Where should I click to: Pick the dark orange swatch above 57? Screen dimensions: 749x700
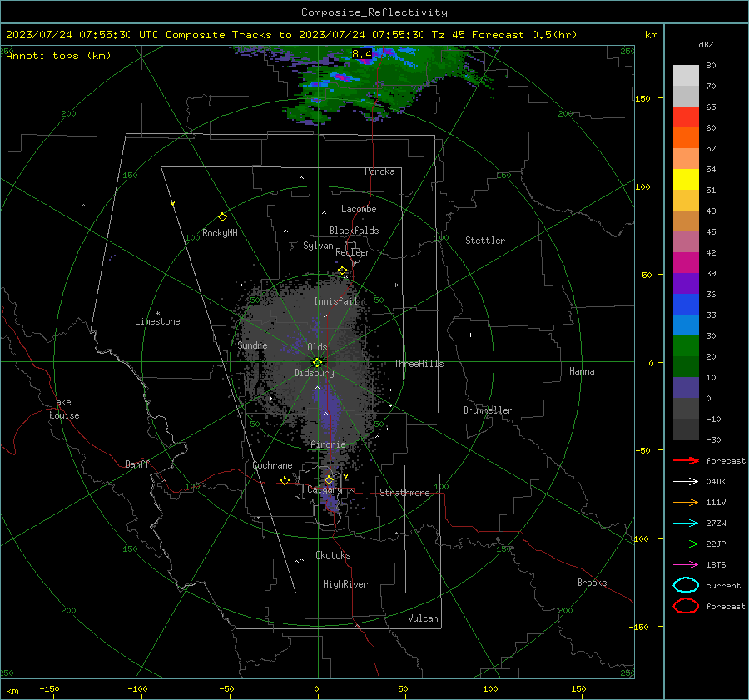pos(686,137)
